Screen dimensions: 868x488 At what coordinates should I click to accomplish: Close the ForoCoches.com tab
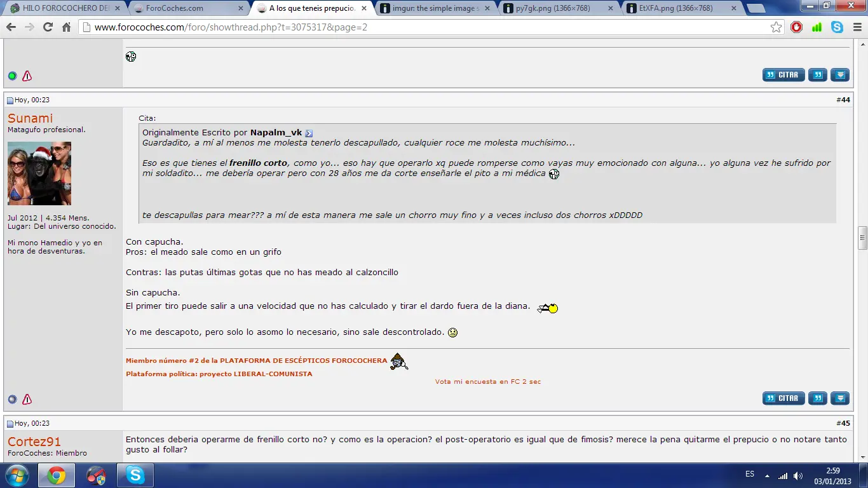pos(240,8)
